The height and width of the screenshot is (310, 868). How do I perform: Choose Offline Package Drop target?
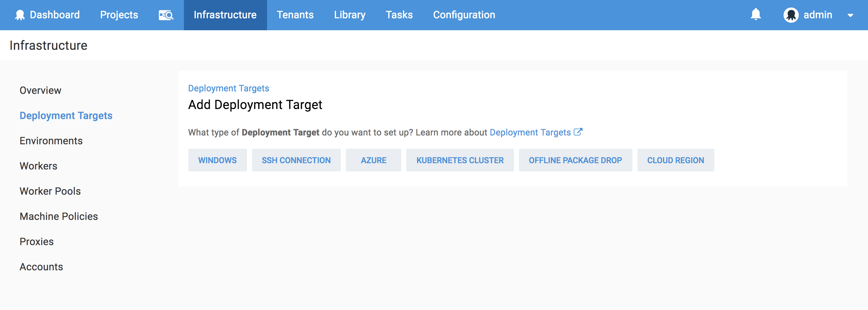[x=575, y=160]
